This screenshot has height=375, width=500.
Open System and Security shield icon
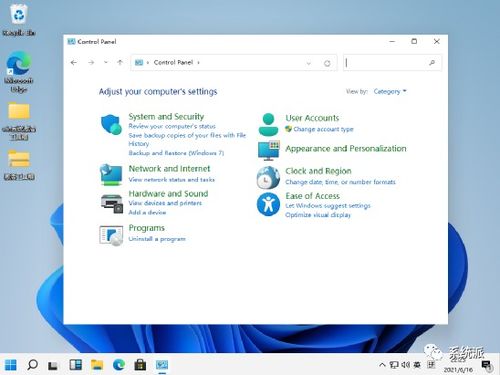pos(111,124)
